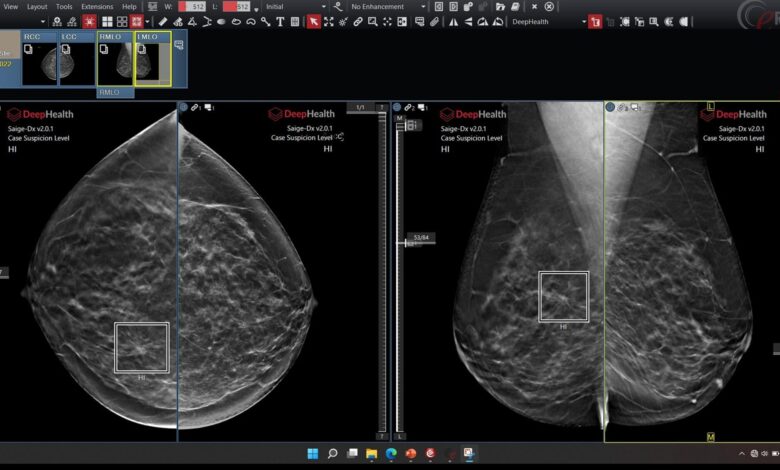Click the window width W field

(192, 6)
